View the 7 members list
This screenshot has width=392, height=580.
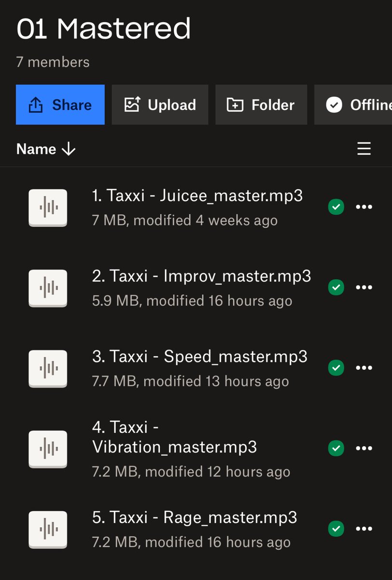pos(53,62)
